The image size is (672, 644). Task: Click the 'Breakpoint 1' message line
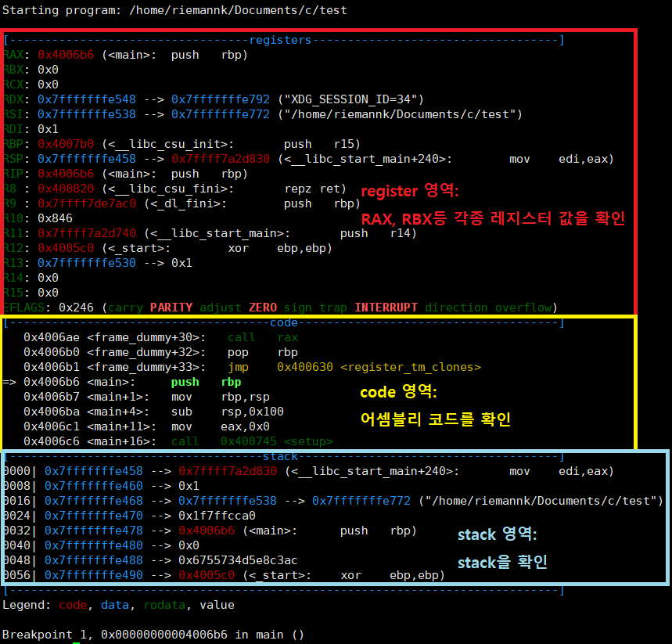[153, 635]
